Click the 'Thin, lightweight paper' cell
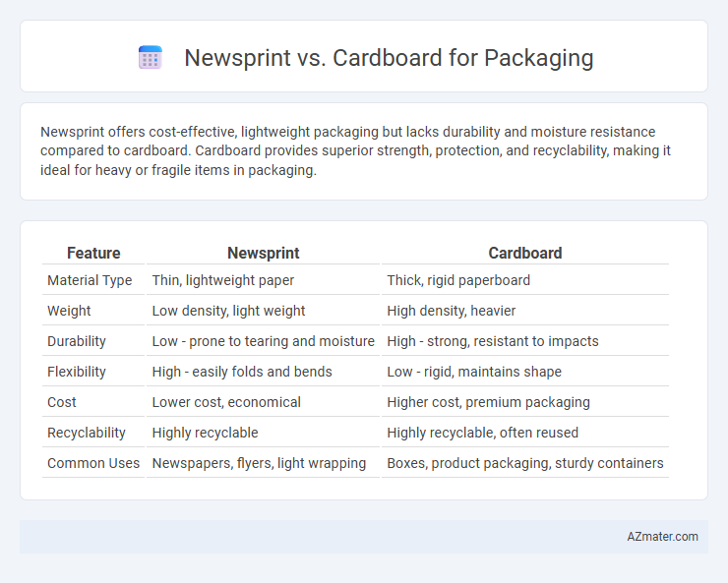Viewport: 728px width, 583px height. pos(264,280)
